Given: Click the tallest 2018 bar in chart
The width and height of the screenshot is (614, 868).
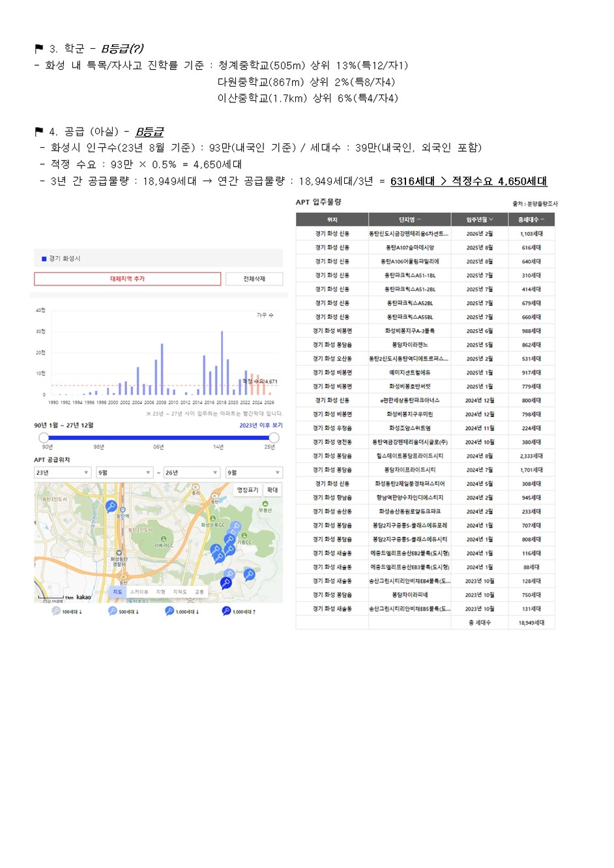Looking at the screenshot, I should (222, 363).
